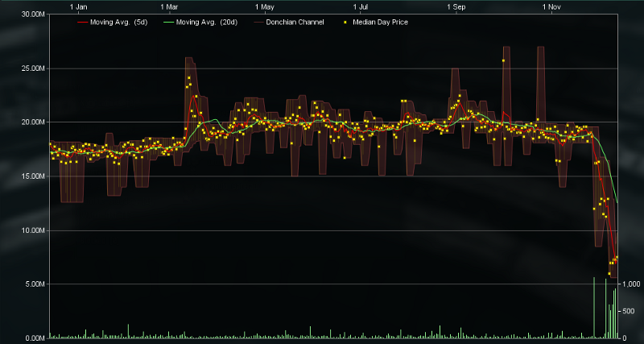Click the 1 Jul date axis label
The width and height of the screenshot is (644, 344).
359,6
